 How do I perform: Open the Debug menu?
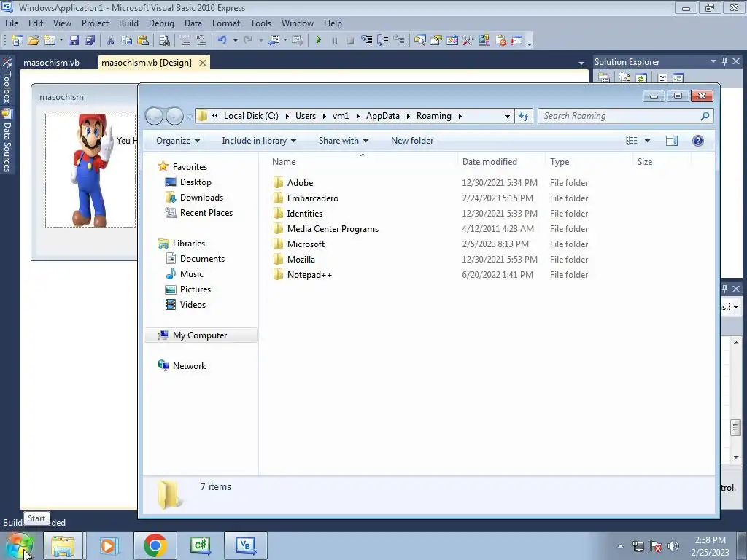[x=161, y=23]
